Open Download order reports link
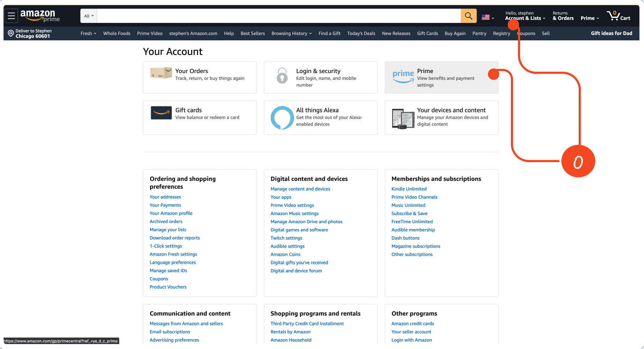Screen dimensions: 644x349 point(175,238)
